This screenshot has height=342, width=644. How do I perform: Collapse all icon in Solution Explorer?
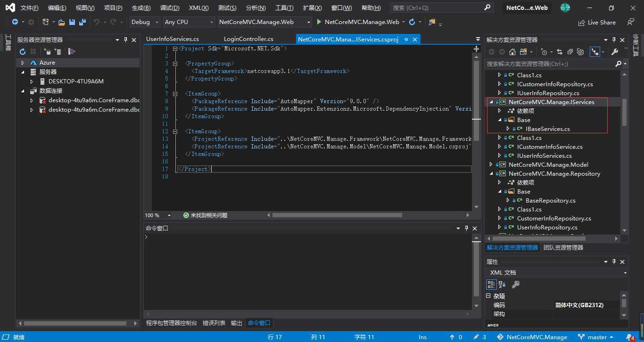(x=570, y=52)
